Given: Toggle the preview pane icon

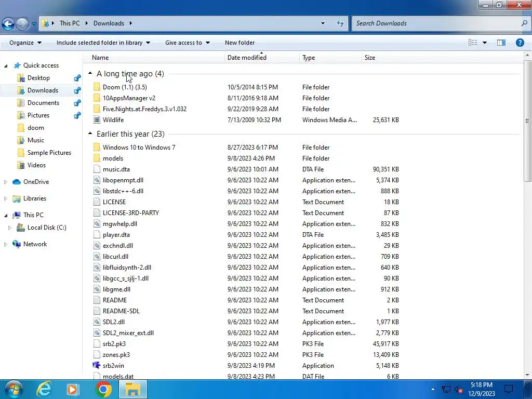Looking at the screenshot, I should click(x=501, y=43).
